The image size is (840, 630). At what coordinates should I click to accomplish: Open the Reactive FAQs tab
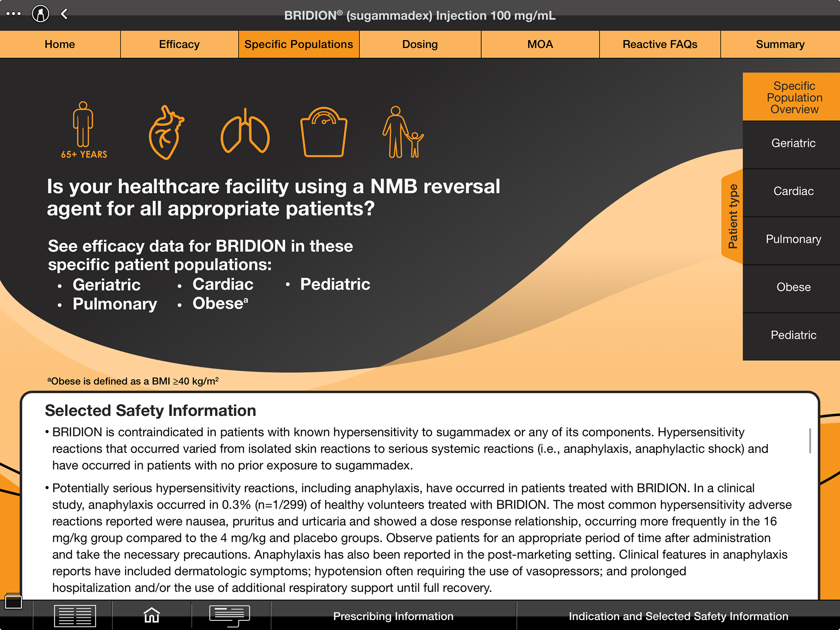point(660,44)
